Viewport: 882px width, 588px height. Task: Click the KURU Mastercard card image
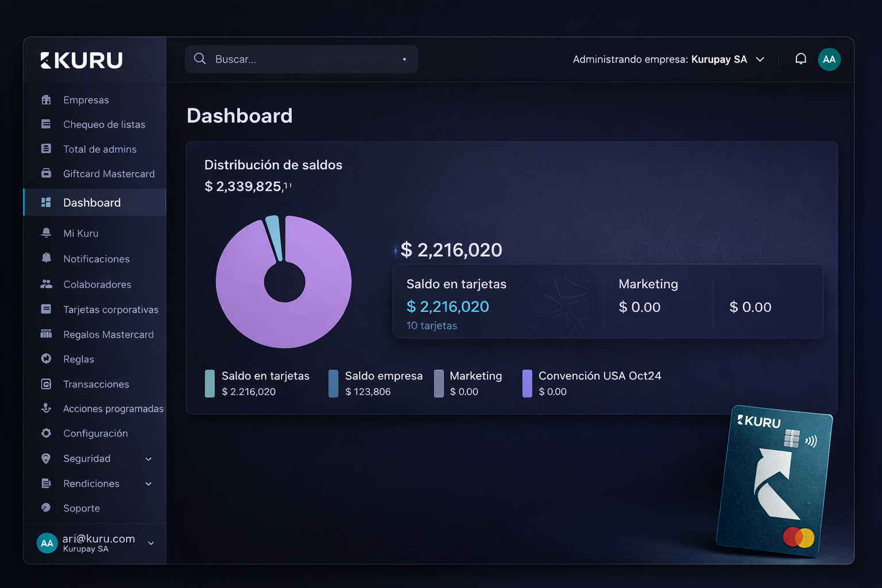pyautogui.click(x=774, y=481)
